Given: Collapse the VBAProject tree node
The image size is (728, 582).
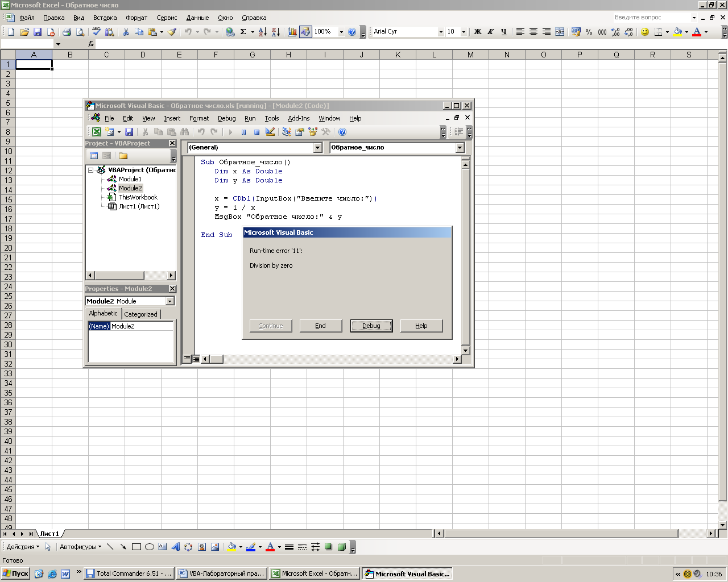Looking at the screenshot, I should pyautogui.click(x=90, y=170).
